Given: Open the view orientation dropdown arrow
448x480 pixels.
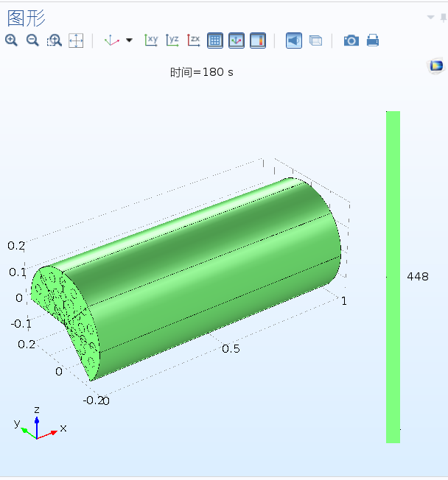Looking at the screenshot, I should click(x=129, y=40).
